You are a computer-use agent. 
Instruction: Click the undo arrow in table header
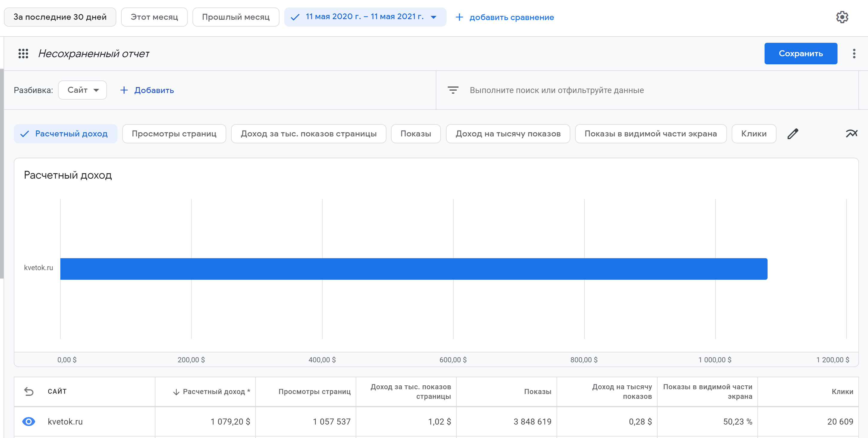29,391
